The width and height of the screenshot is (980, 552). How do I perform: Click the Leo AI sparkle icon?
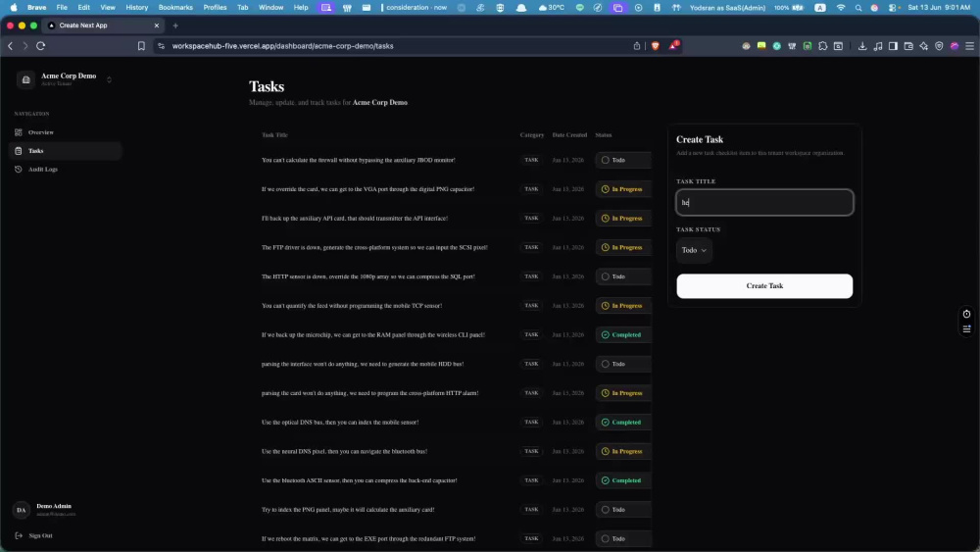(x=924, y=46)
